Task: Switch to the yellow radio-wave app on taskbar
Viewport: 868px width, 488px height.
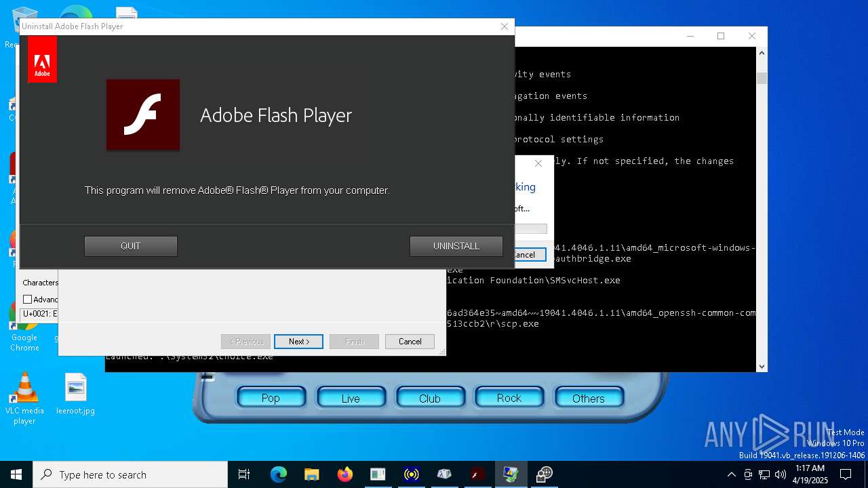Action: 411,474
